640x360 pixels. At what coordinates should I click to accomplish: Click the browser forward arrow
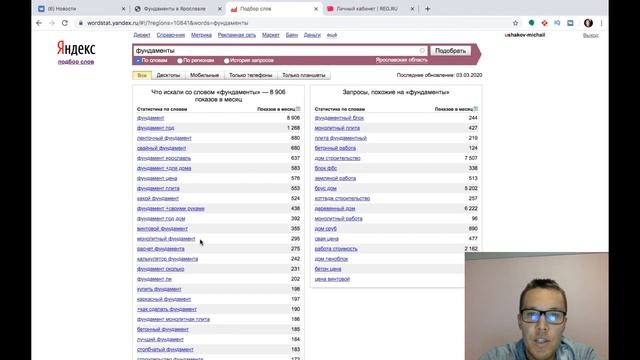51,23
